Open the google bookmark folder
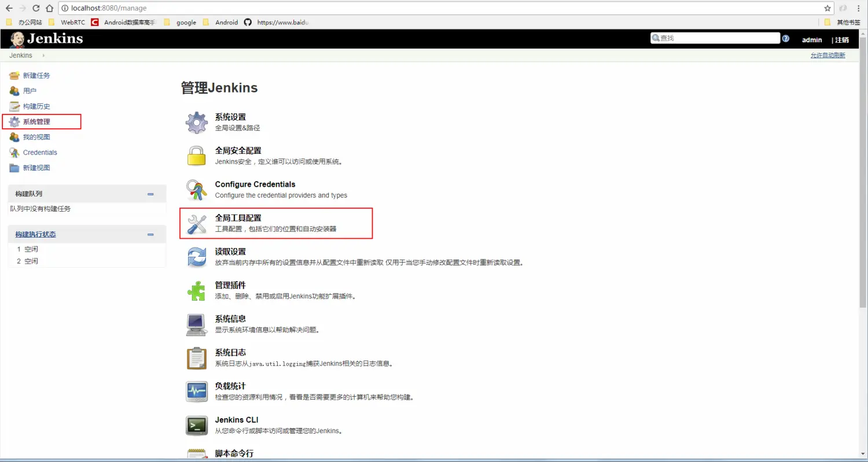868x462 pixels. pos(181,22)
